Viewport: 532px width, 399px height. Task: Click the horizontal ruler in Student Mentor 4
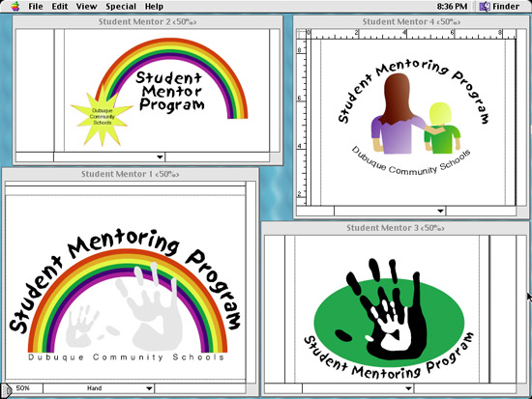pyautogui.click(x=410, y=34)
